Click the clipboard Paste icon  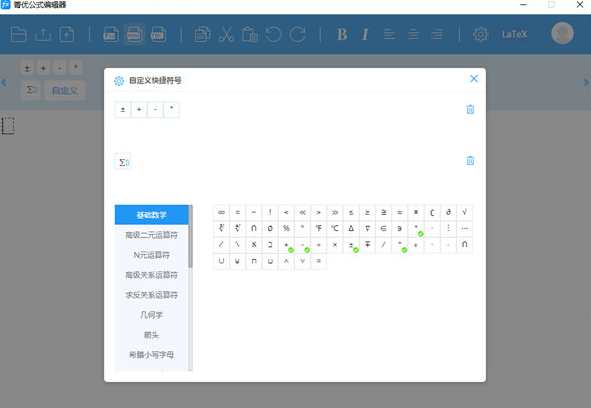click(x=250, y=35)
